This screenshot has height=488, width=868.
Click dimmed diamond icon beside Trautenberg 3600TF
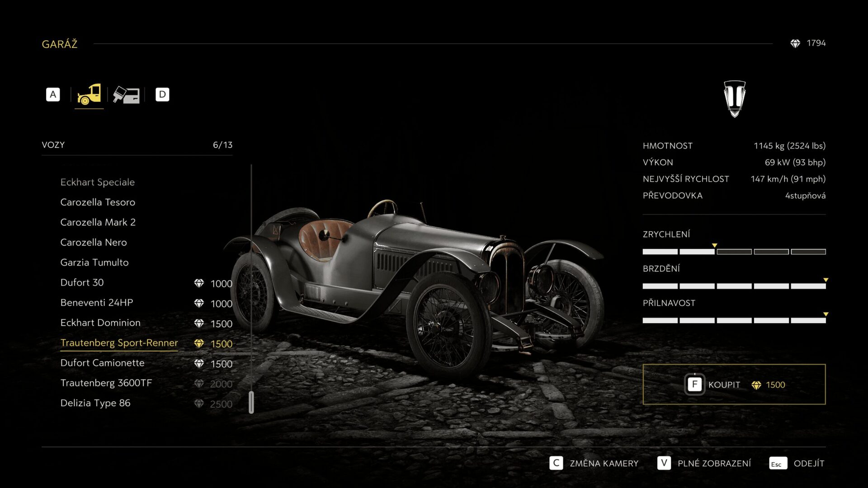199,384
